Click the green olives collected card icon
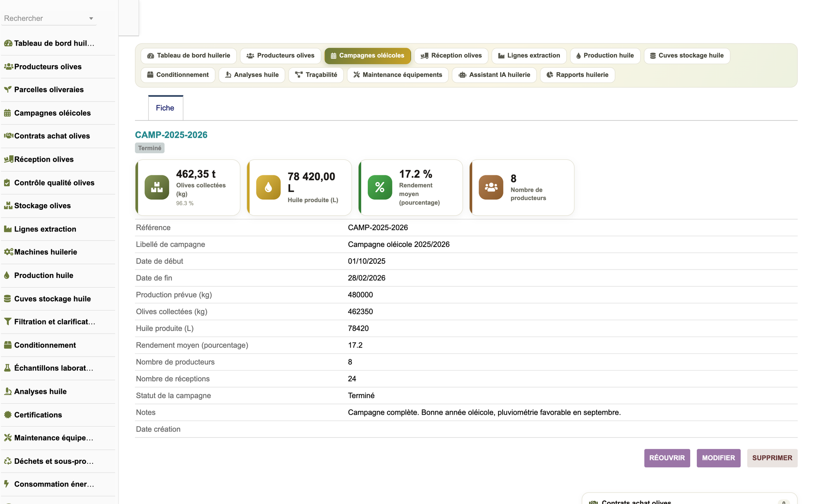 pos(157,187)
